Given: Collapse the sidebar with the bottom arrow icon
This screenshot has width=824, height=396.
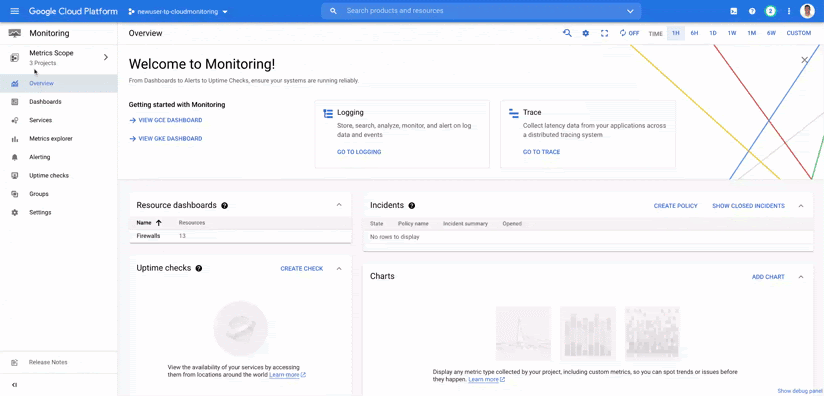Looking at the screenshot, I should (x=15, y=385).
